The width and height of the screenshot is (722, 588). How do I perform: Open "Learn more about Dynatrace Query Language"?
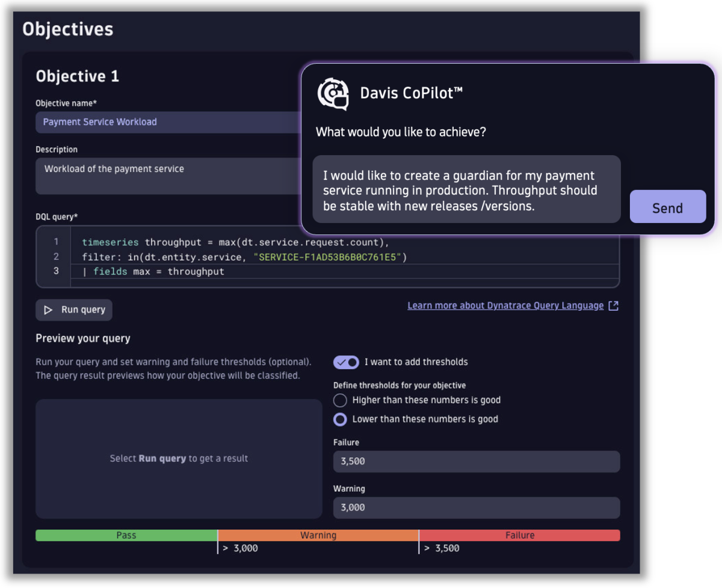(x=505, y=305)
